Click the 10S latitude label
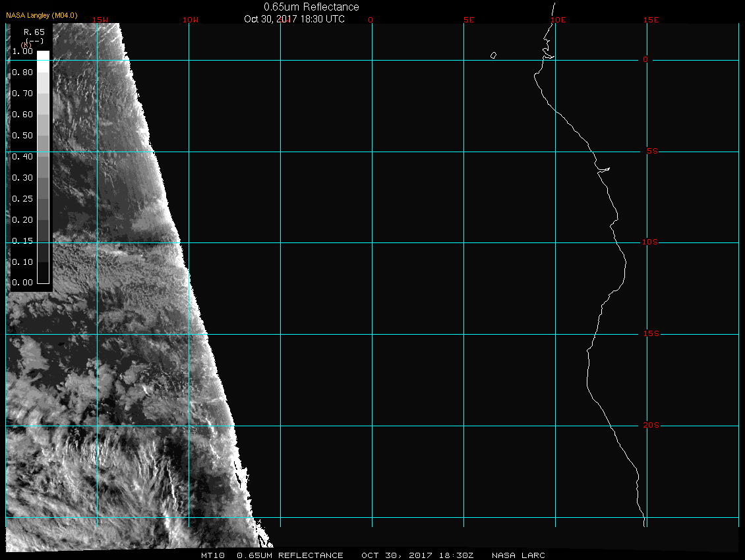Image resolution: width=745 pixels, height=560 pixels. (650, 242)
